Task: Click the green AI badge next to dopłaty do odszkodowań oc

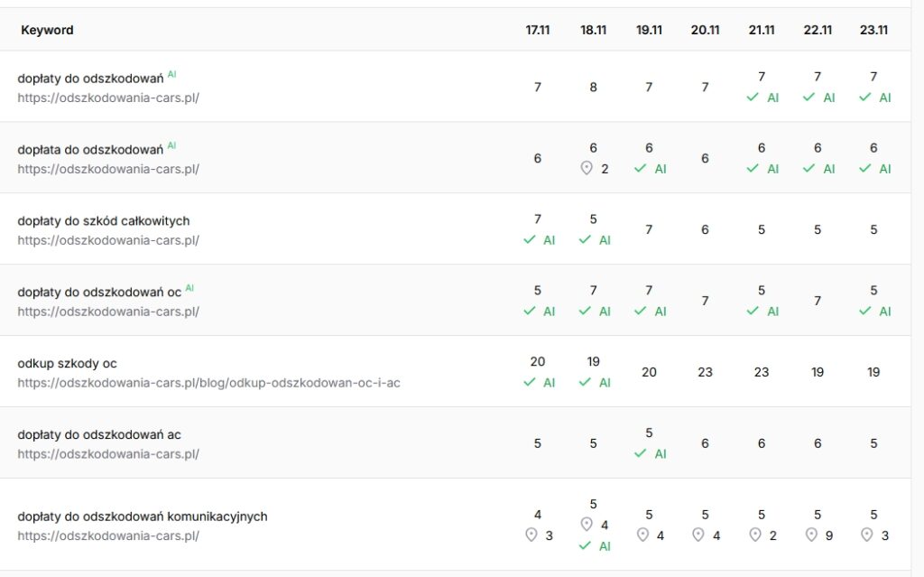Action: point(189,289)
